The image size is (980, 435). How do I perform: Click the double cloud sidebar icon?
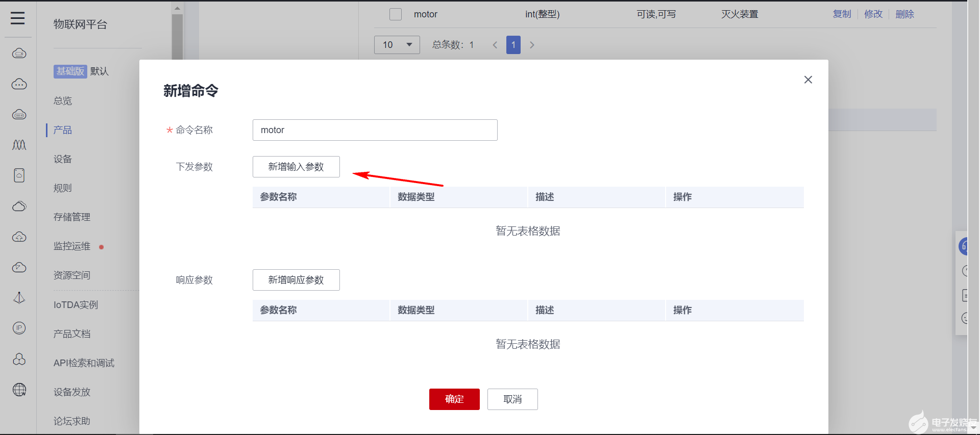pyautogui.click(x=19, y=206)
